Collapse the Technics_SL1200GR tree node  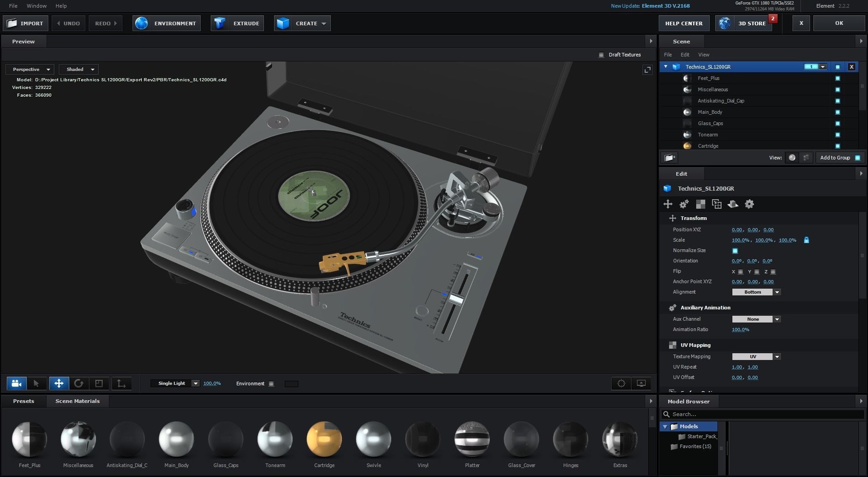point(665,67)
